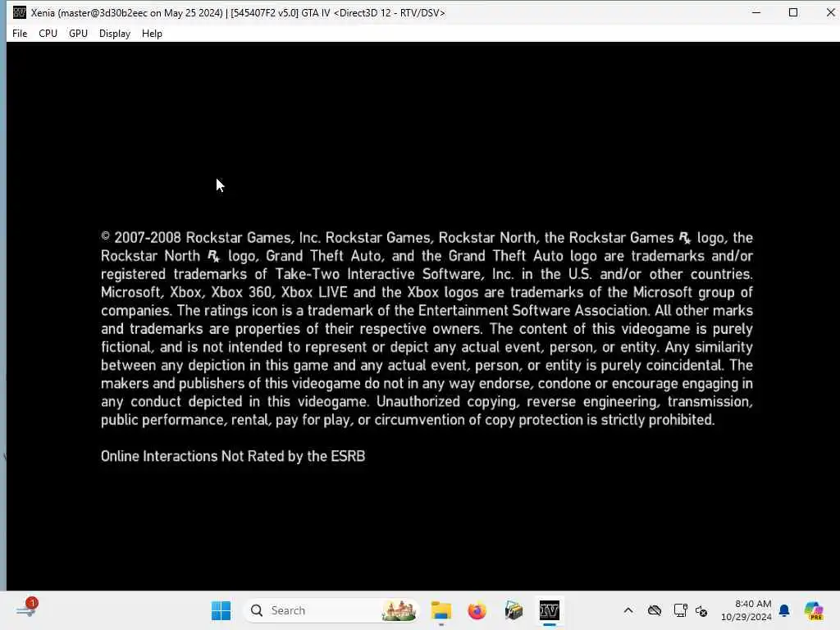Viewport: 840px width, 630px height.
Task: Click the castle search highlight image
Action: coord(399,610)
